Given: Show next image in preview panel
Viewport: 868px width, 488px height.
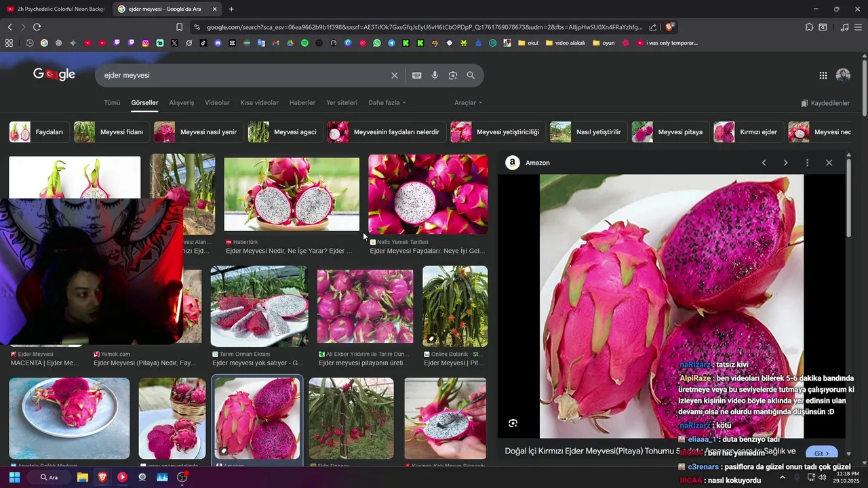Looking at the screenshot, I should pos(785,163).
